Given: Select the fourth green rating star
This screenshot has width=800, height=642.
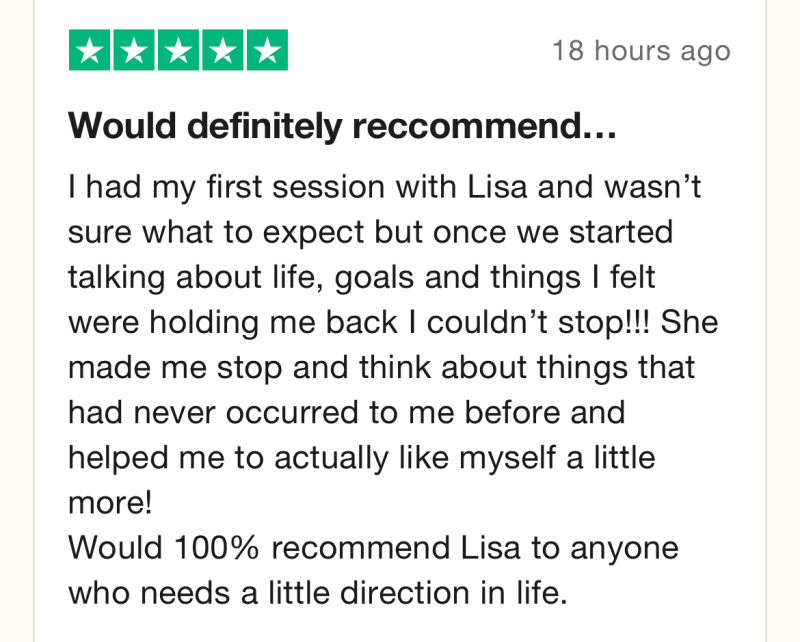Looking at the screenshot, I should click(223, 50).
